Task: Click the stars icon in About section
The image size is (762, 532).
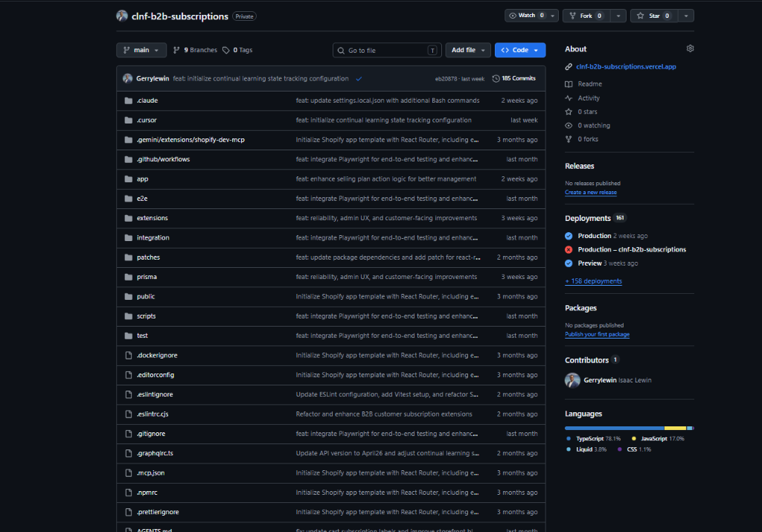Action: [x=569, y=112]
